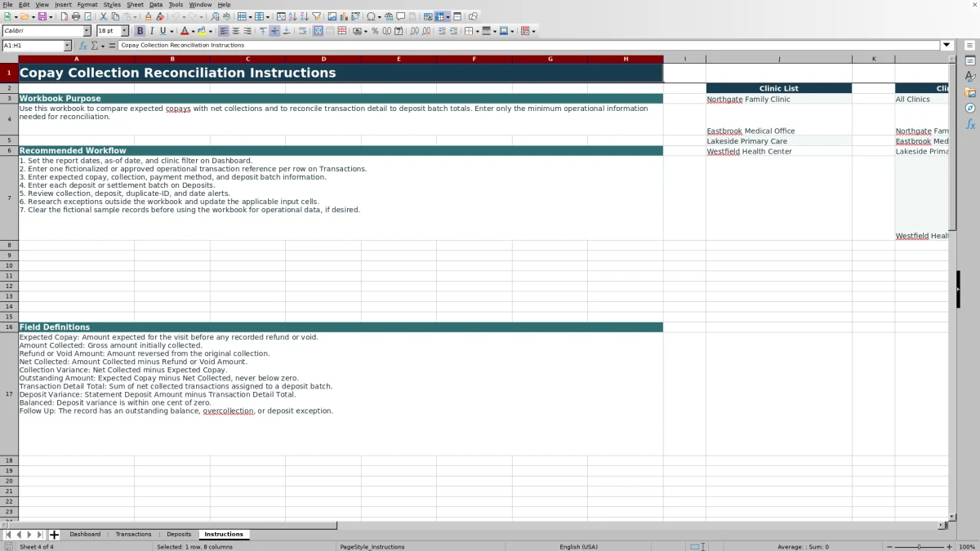
Task: Go to the first sheet tab arrow
Action: pos(8,535)
